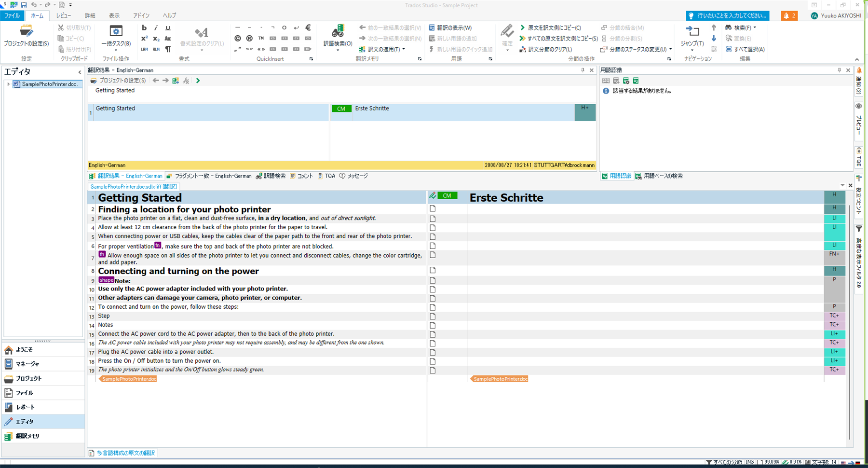This screenshot has height=468, width=868.
Task: Open the 翻訳メモリ view in sidebar
Action: click(x=43, y=436)
